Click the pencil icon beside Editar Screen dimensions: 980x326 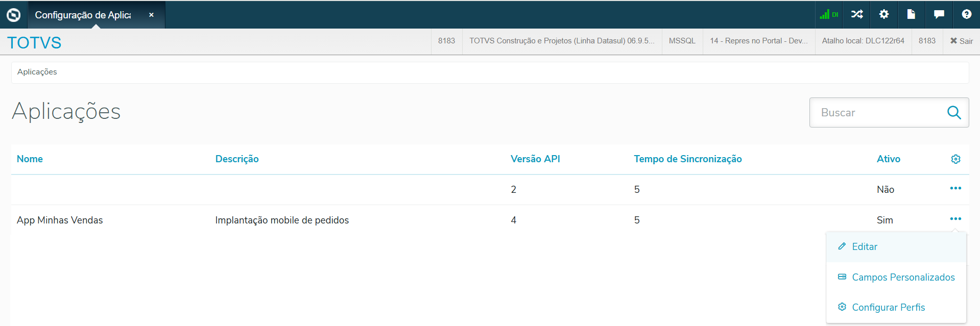point(842,246)
